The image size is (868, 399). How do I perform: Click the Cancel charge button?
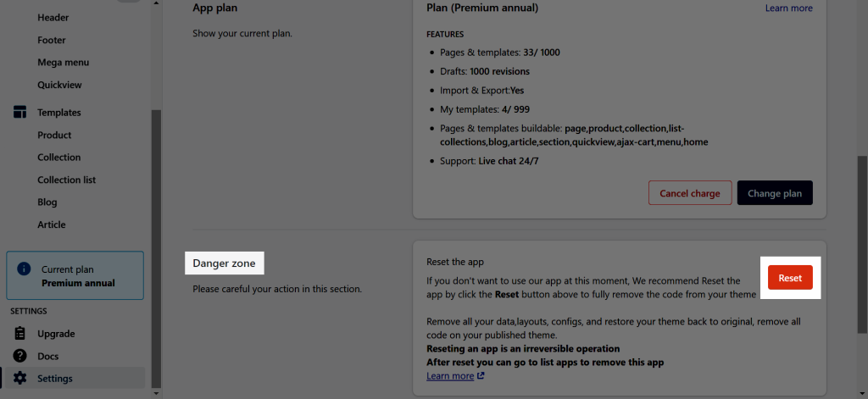(x=690, y=193)
